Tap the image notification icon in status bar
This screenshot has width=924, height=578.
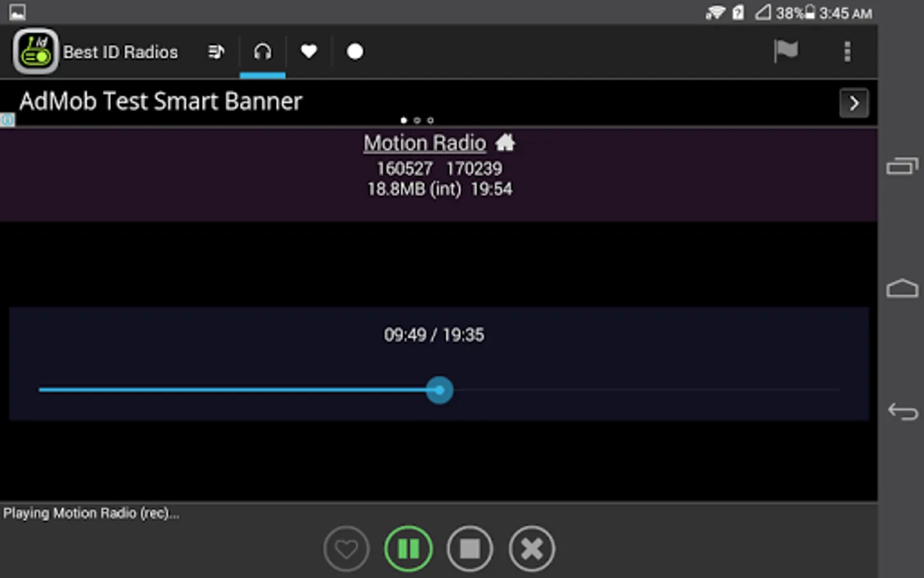click(x=17, y=12)
